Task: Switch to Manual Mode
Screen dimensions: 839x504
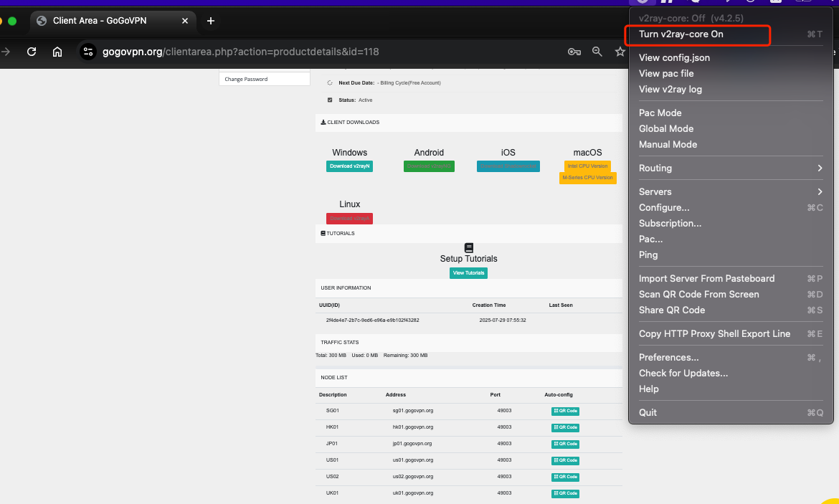Action: (731, 144)
